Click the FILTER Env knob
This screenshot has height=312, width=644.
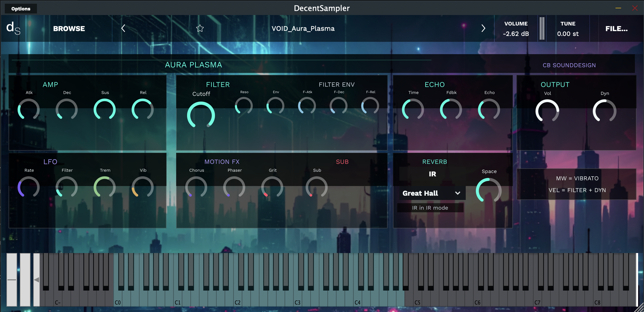(x=275, y=106)
